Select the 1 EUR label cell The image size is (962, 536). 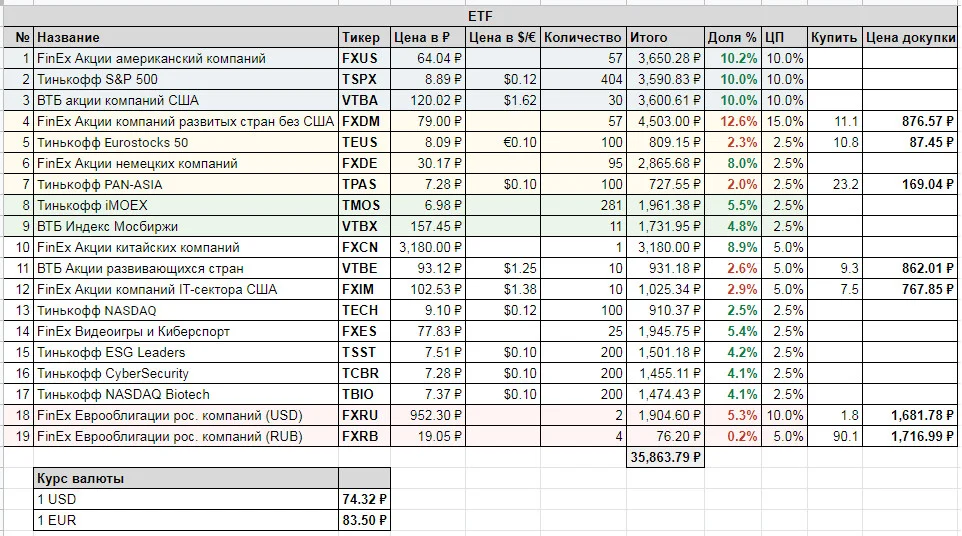pyautogui.click(x=186, y=520)
